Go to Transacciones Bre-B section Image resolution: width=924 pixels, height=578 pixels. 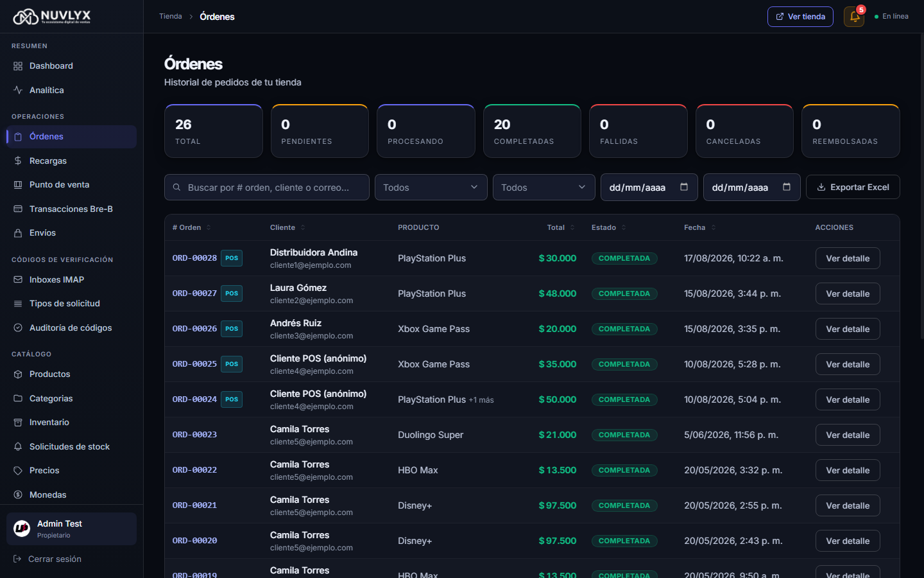[71, 209]
